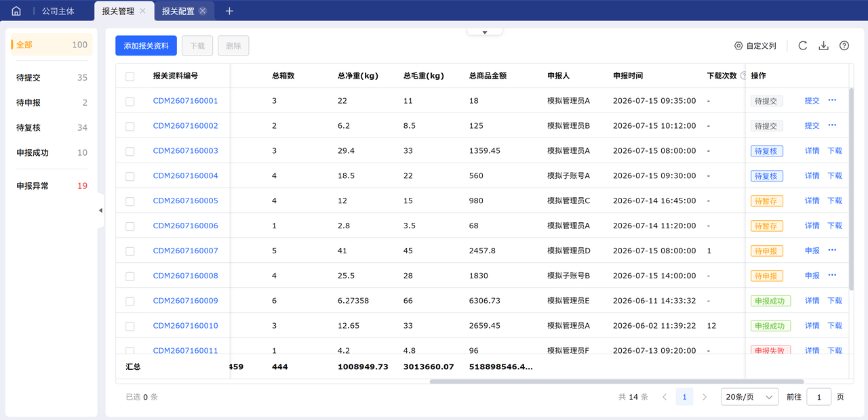
Task: Check the row CDM2607160006
Action: click(x=130, y=226)
